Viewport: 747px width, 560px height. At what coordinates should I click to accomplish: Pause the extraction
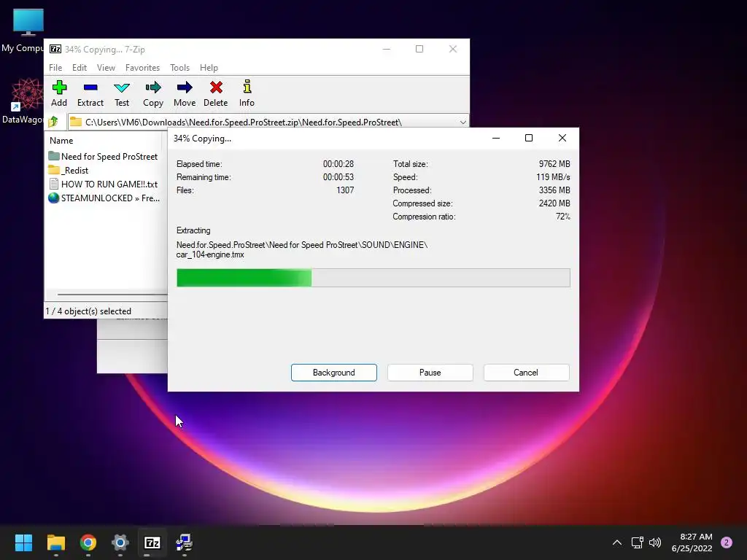pyautogui.click(x=430, y=373)
